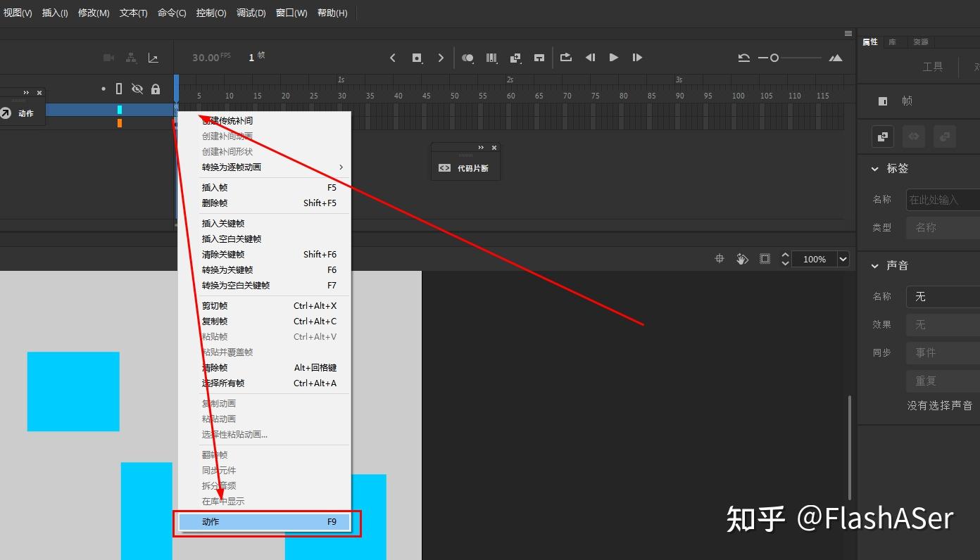
Task: Toggle onion skin in timeline
Action: [467, 58]
